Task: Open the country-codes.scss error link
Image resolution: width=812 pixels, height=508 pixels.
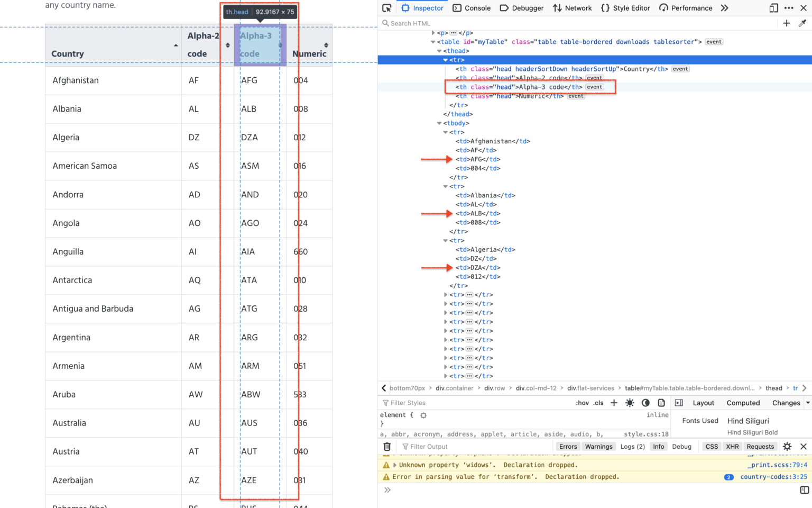Action: click(x=773, y=476)
